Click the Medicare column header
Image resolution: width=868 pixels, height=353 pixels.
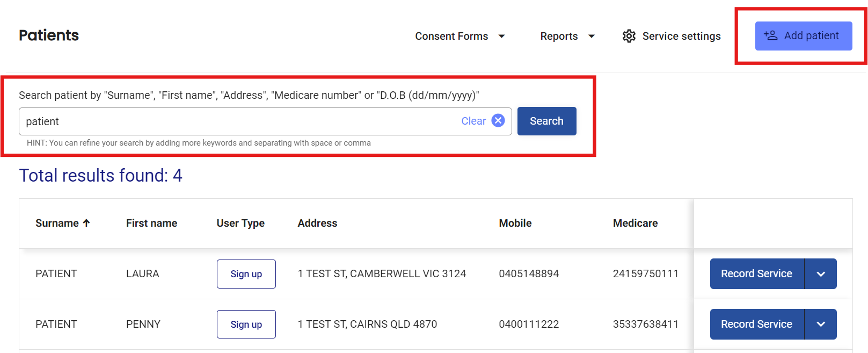[x=635, y=223]
